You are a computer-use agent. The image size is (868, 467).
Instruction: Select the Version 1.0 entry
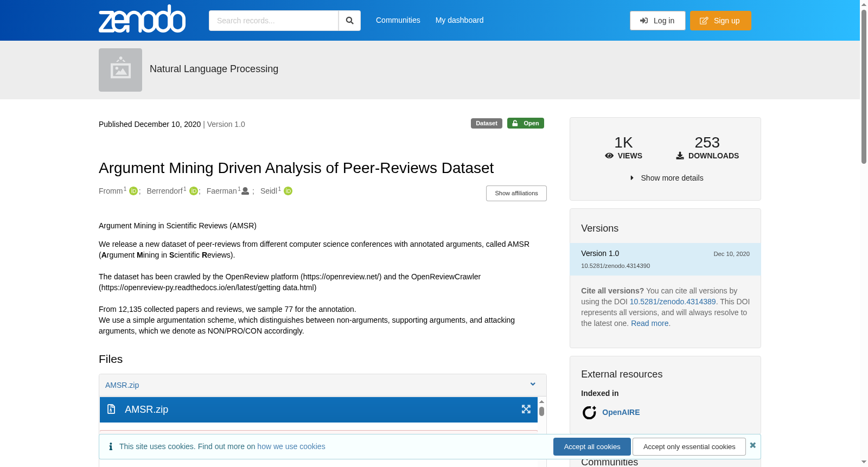(665, 259)
